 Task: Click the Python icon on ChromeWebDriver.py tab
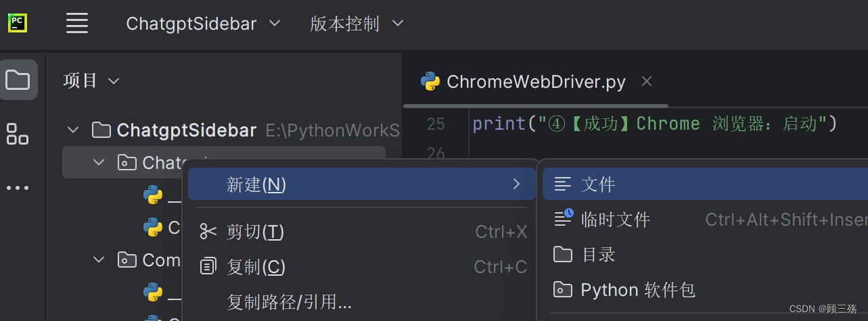coord(430,82)
